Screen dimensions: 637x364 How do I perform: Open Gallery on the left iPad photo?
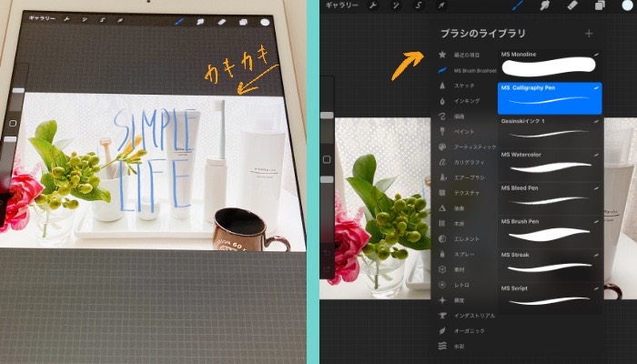click(42, 18)
